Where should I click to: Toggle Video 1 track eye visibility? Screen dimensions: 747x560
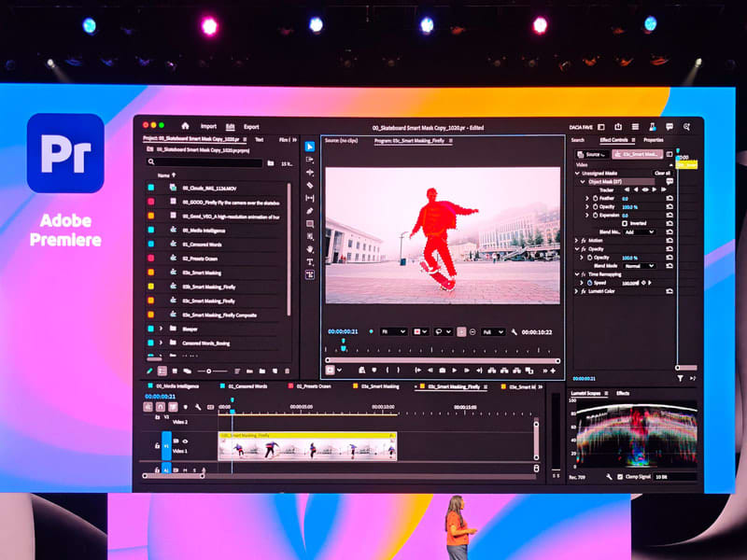185,441
